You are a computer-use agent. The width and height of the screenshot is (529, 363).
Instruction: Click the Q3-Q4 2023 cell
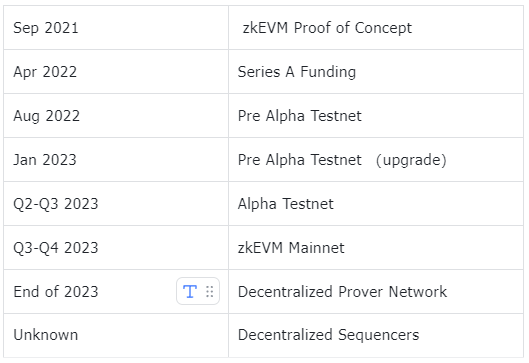[116, 248]
